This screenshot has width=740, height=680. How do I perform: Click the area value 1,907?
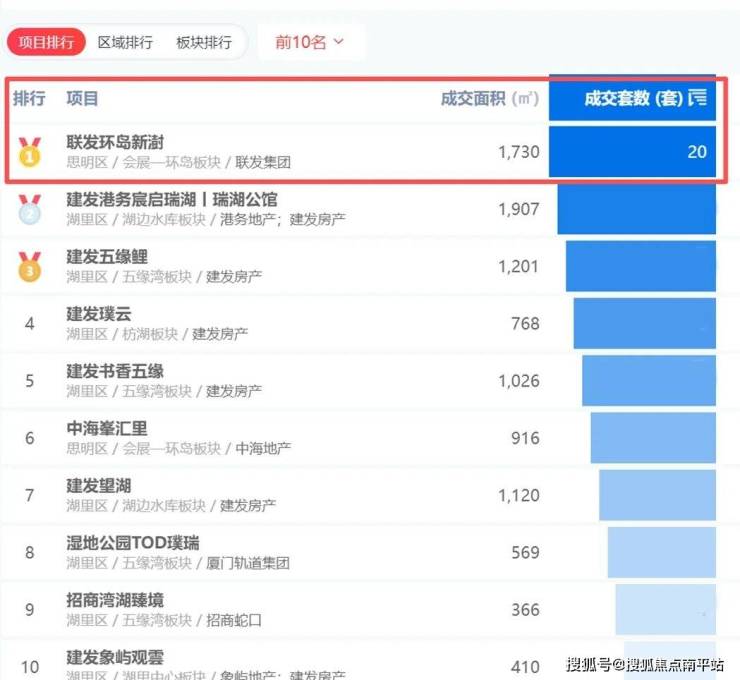[x=519, y=209]
